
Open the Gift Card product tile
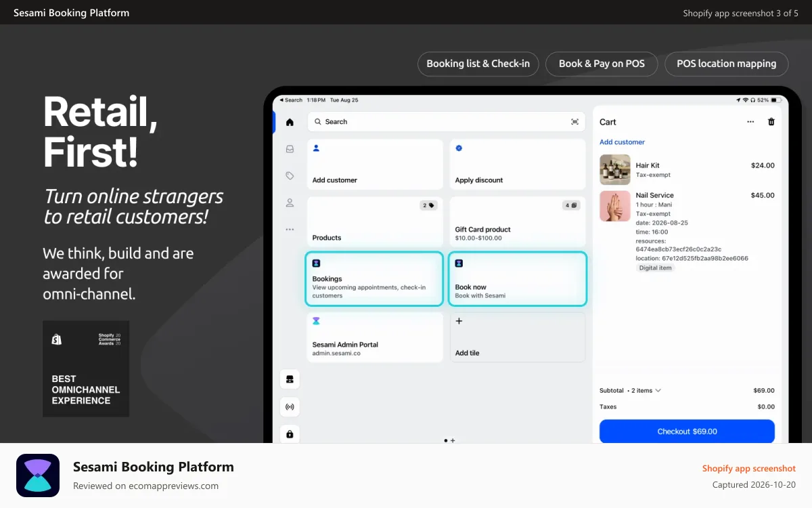point(518,222)
